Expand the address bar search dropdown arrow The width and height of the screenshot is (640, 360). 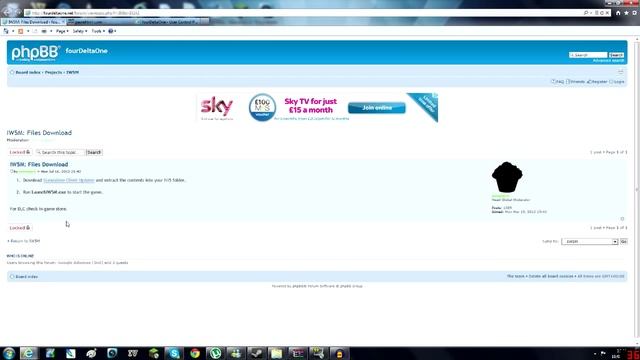tap(591, 13)
